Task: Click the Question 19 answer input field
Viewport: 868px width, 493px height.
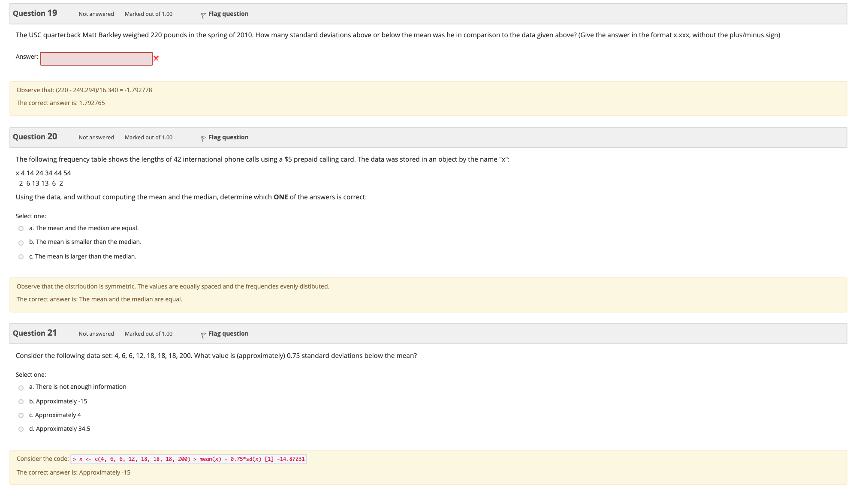Action: pyautogui.click(x=96, y=59)
